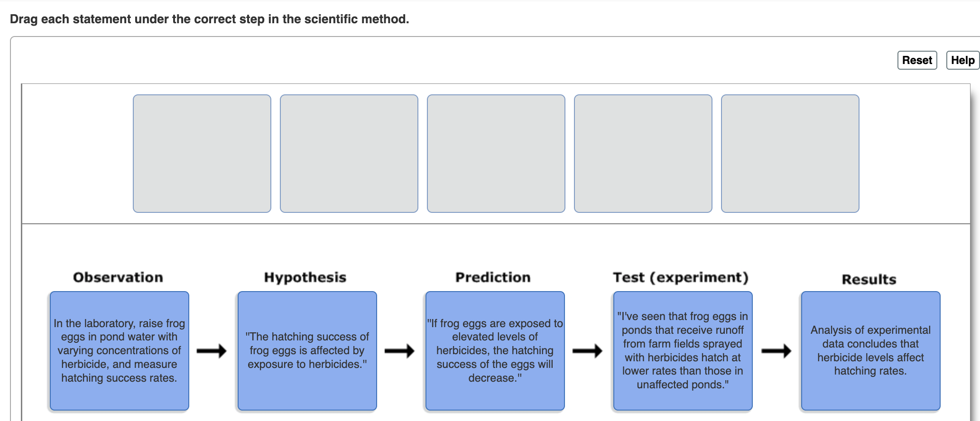The width and height of the screenshot is (980, 421).
Task: Click the second empty drop zone
Action: pyautogui.click(x=349, y=153)
